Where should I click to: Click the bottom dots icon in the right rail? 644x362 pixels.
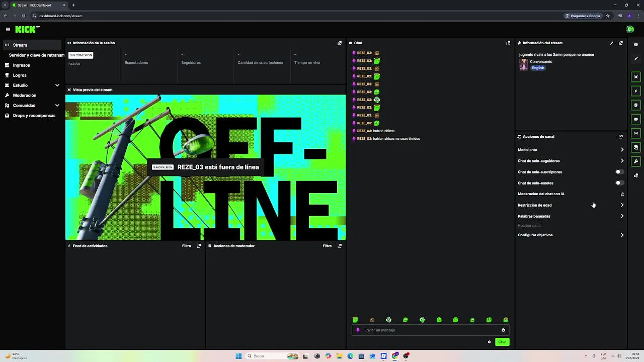pos(636,175)
